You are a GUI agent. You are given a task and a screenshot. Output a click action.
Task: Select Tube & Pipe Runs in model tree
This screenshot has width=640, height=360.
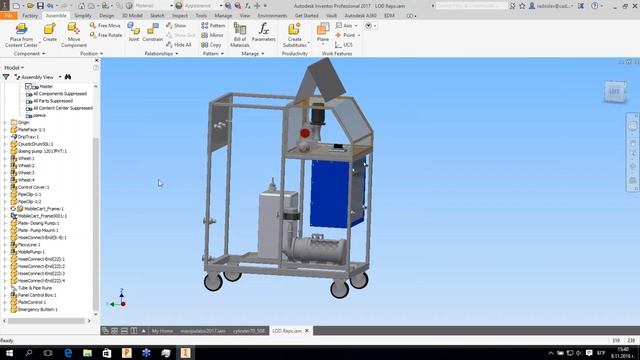coord(35,288)
